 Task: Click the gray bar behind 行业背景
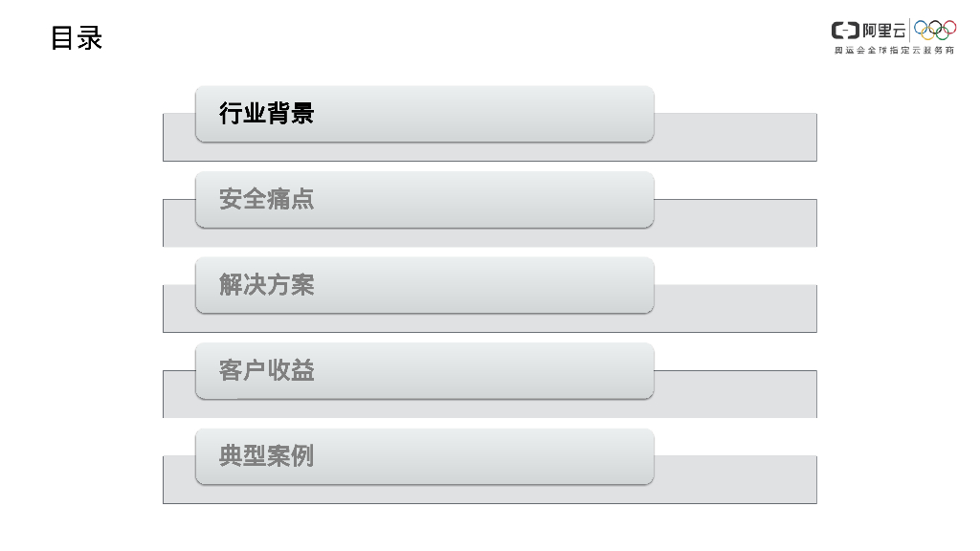(x=735, y=137)
